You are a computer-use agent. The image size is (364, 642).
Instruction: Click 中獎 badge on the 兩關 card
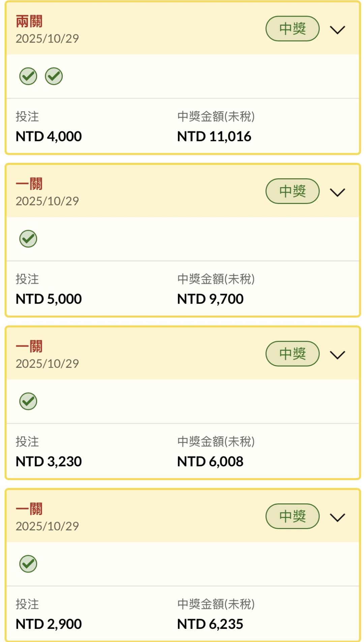[x=292, y=29]
